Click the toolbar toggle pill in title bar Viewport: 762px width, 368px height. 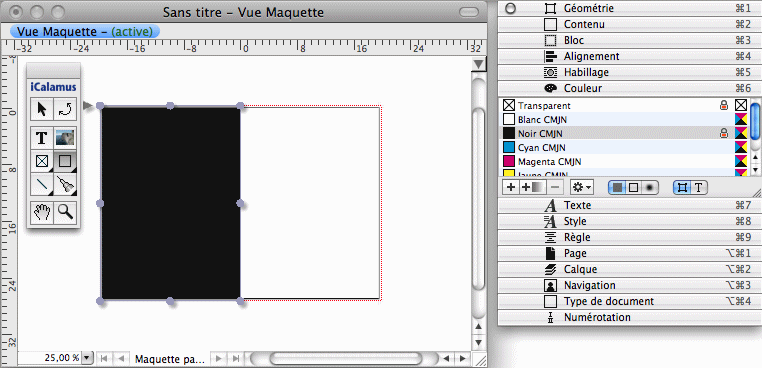[468, 12]
